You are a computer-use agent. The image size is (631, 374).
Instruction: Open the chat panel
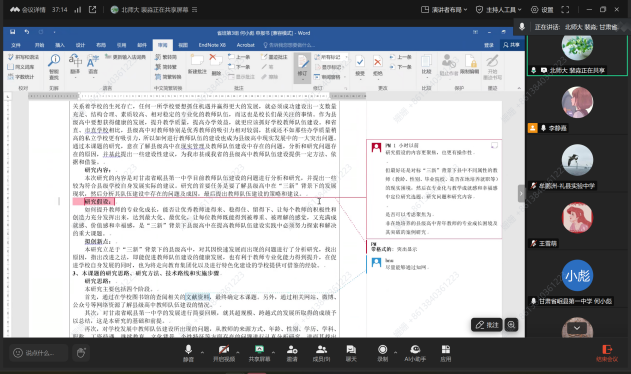point(351,353)
